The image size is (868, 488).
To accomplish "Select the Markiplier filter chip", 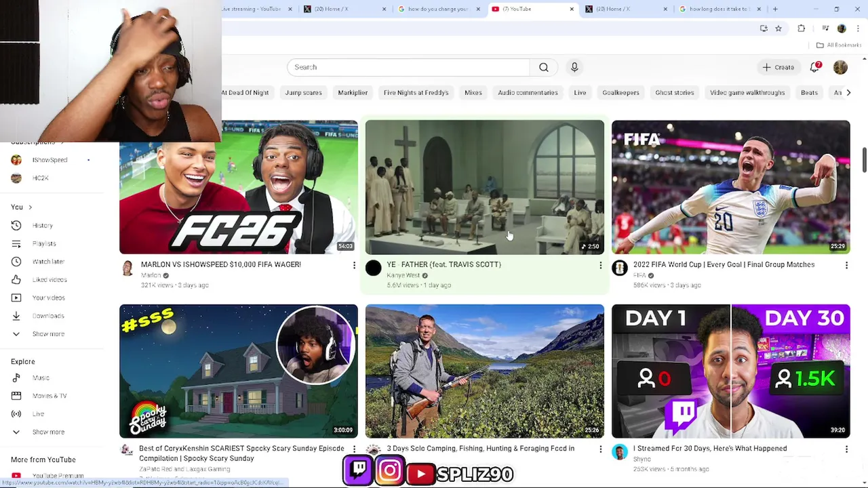I will (353, 92).
